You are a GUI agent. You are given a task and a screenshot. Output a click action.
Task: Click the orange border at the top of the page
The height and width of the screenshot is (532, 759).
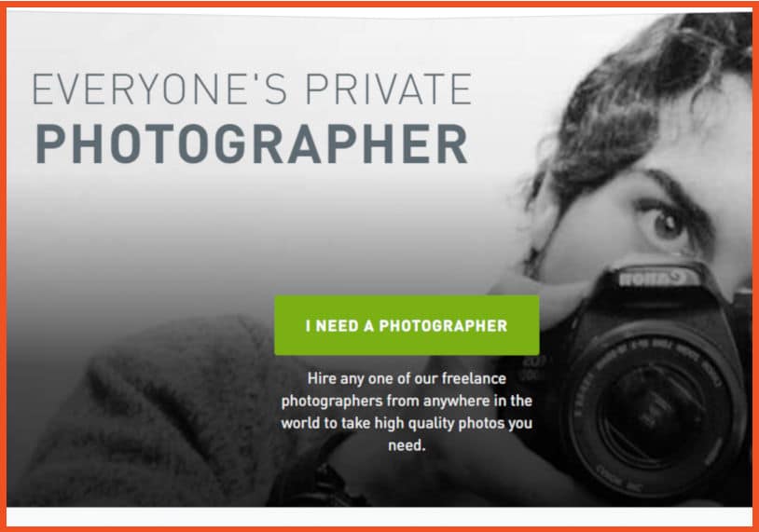[379, 4]
